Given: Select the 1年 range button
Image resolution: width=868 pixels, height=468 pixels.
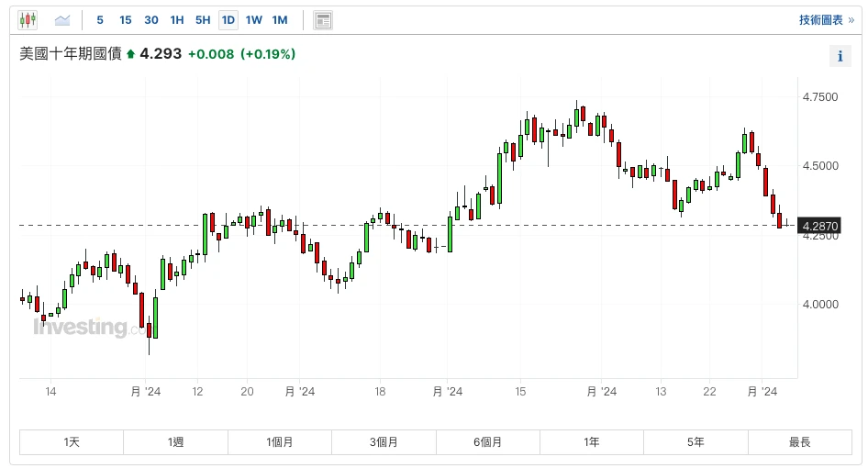Looking at the screenshot, I should click(x=592, y=442).
